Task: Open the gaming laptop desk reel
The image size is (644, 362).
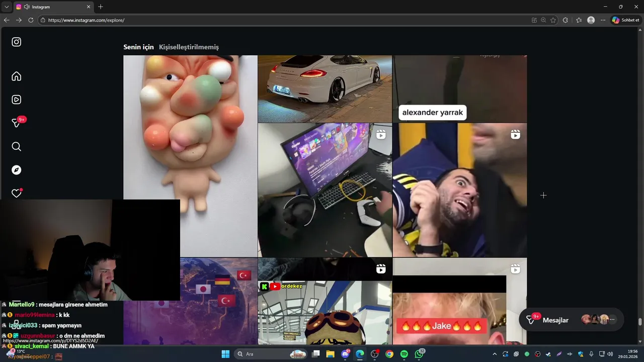Action: point(325,190)
